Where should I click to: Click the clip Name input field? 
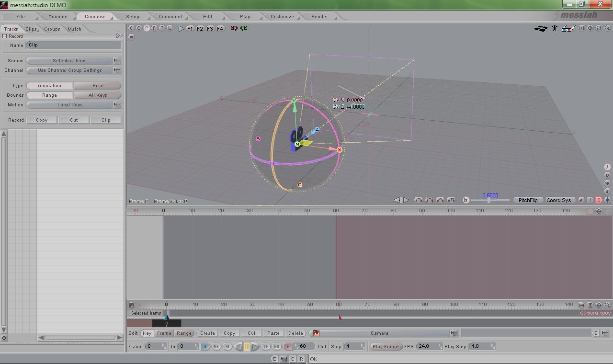[74, 45]
